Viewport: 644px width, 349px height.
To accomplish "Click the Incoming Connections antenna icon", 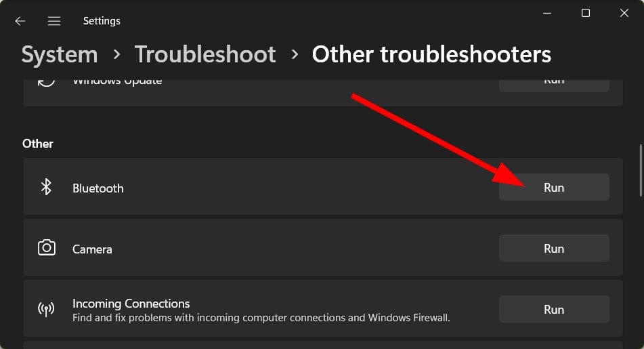I will (x=46, y=309).
